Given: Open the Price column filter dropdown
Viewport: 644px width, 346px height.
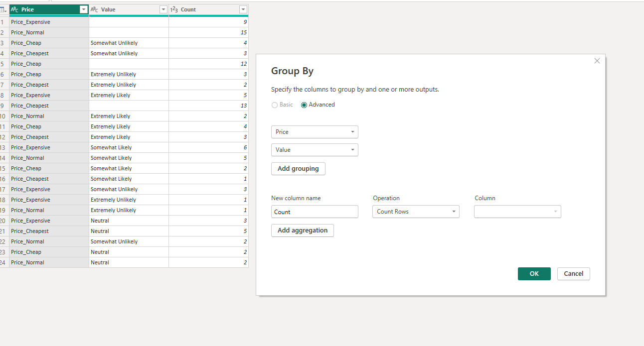Looking at the screenshot, I should pyautogui.click(x=84, y=9).
